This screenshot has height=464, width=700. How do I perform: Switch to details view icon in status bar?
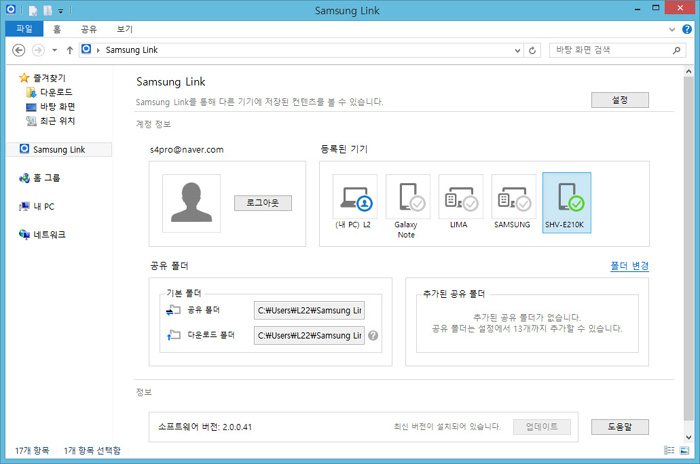pyautogui.click(x=669, y=450)
